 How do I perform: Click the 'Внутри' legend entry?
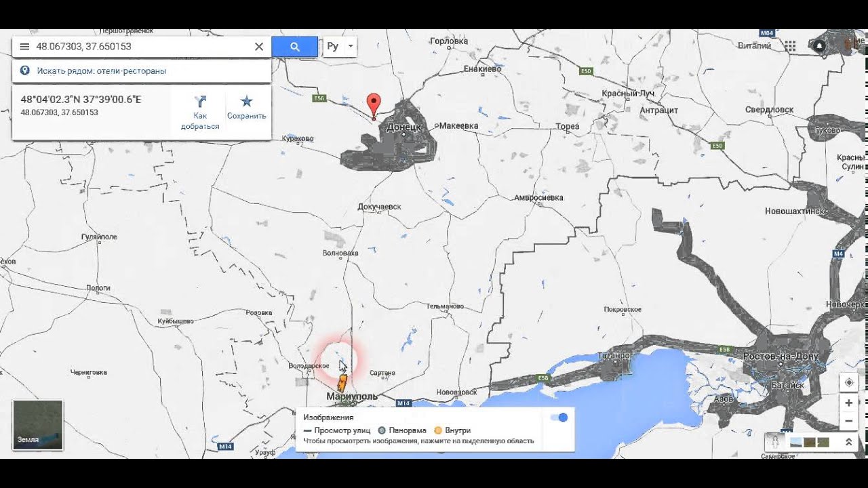[x=452, y=430]
